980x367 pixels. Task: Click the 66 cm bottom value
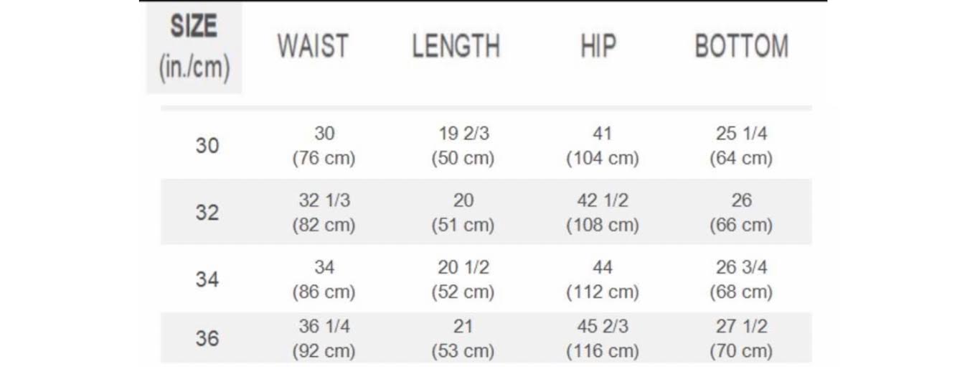(741, 226)
